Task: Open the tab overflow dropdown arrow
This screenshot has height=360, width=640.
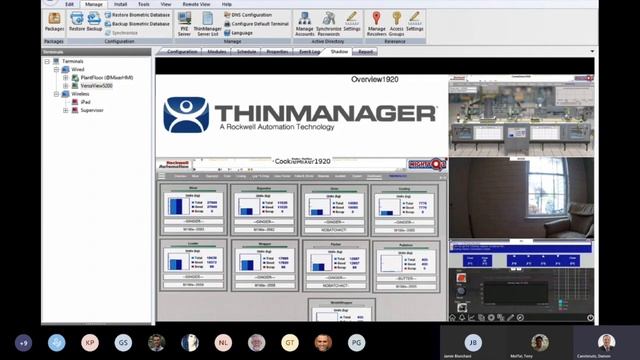Action: (592, 52)
